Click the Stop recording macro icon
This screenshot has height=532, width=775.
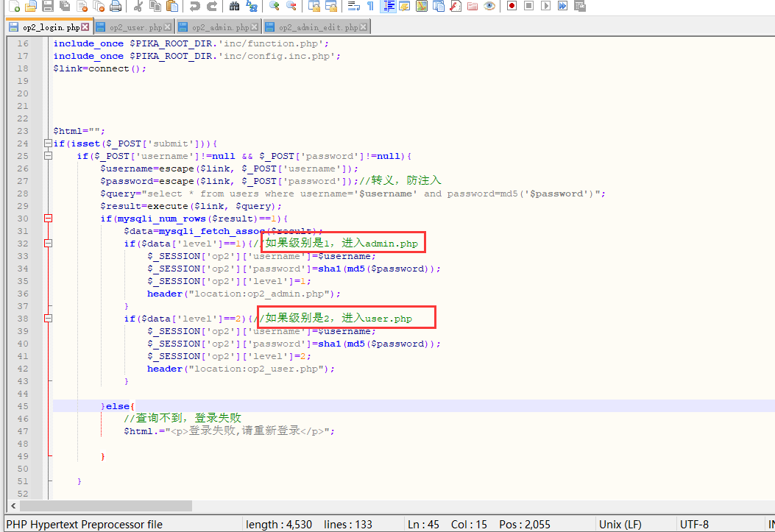coord(529,6)
